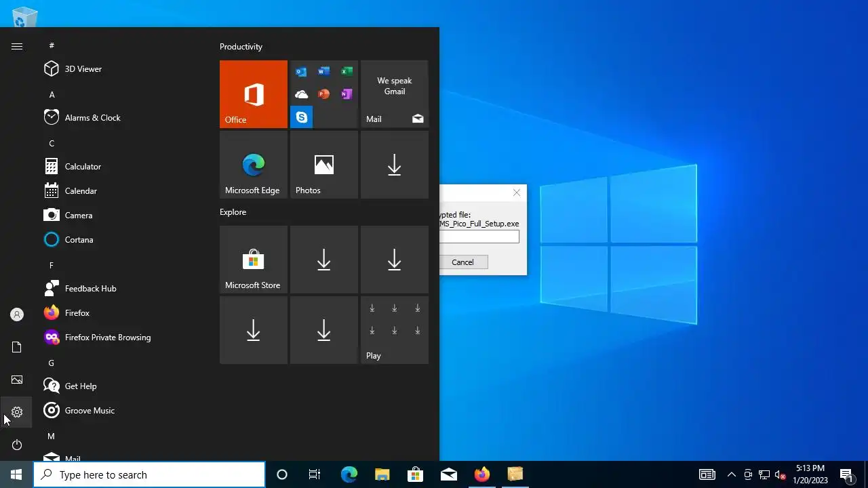Open the Play folder tile
868x488 pixels.
[395, 330]
